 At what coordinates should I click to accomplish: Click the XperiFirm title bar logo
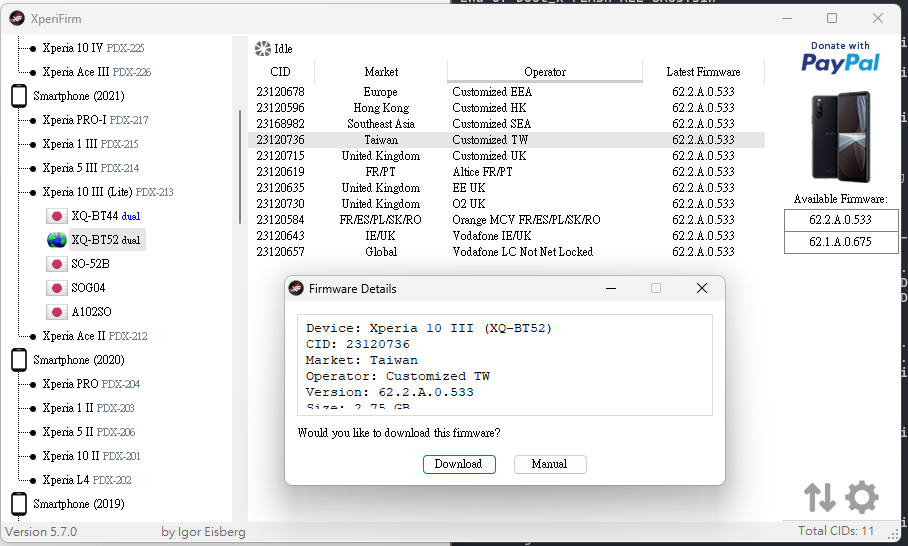(17, 19)
